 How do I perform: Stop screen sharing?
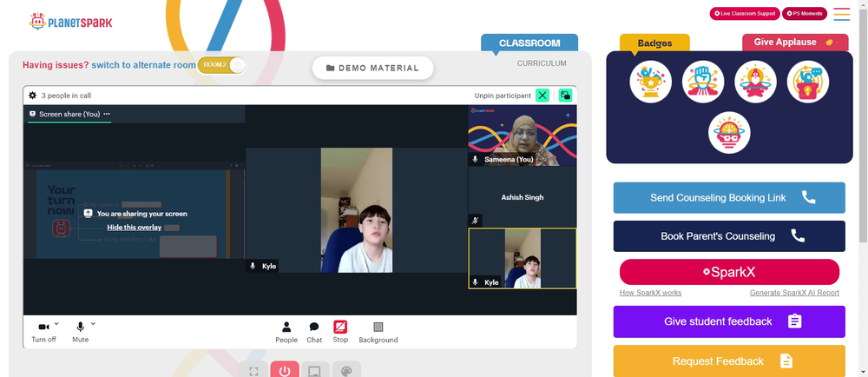click(x=340, y=332)
